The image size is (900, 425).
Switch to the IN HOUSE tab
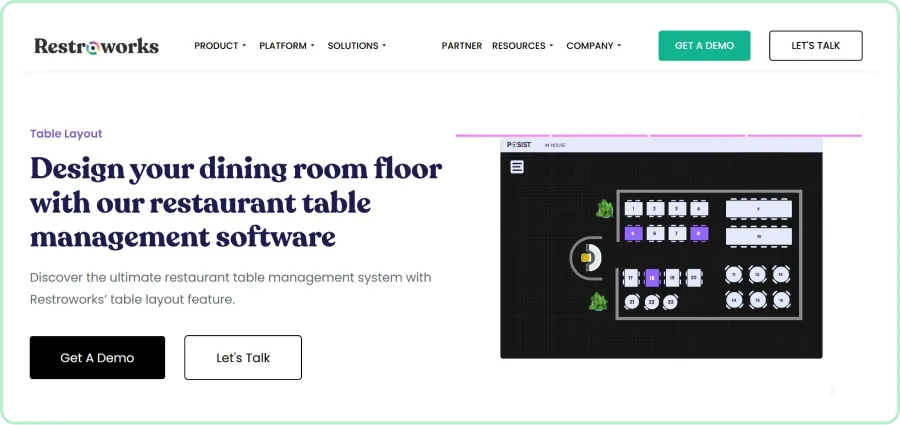(x=555, y=145)
